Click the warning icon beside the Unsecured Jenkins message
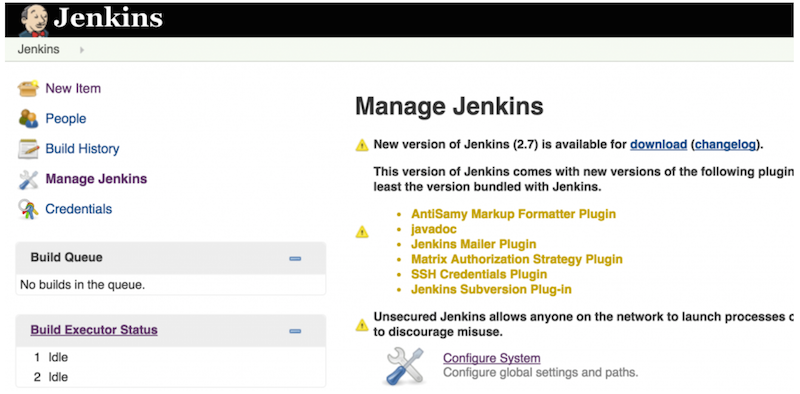Image resolution: width=800 pixels, height=394 pixels. click(362, 325)
